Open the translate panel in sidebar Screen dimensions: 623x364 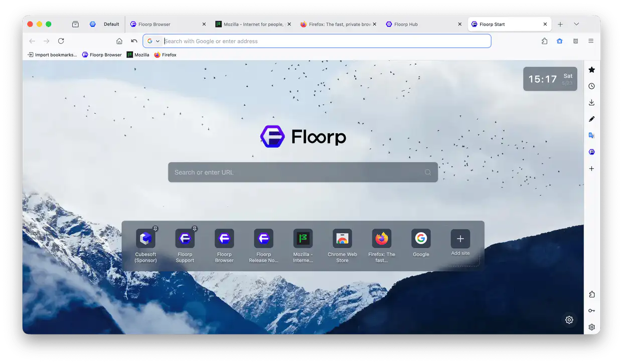point(592,135)
